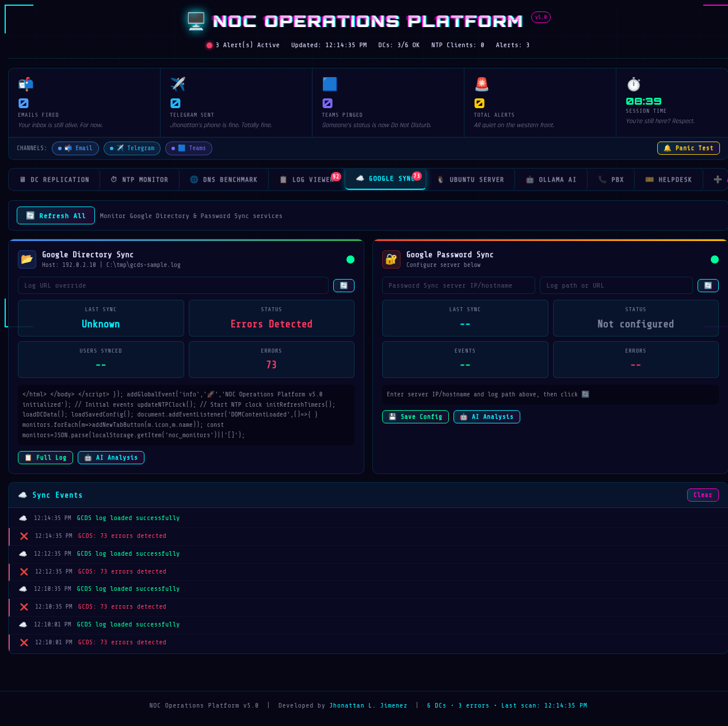Click the stopwatch icon above session time
This screenshot has width=728, height=726.
(634, 84)
